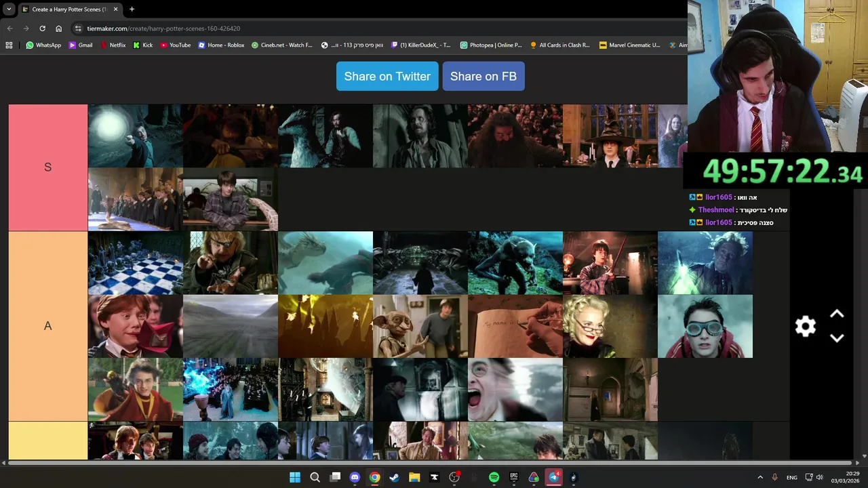Viewport: 868px width, 488px height.
Task: Select the red S tier label
Action: pyautogui.click(x=47, y=167)
